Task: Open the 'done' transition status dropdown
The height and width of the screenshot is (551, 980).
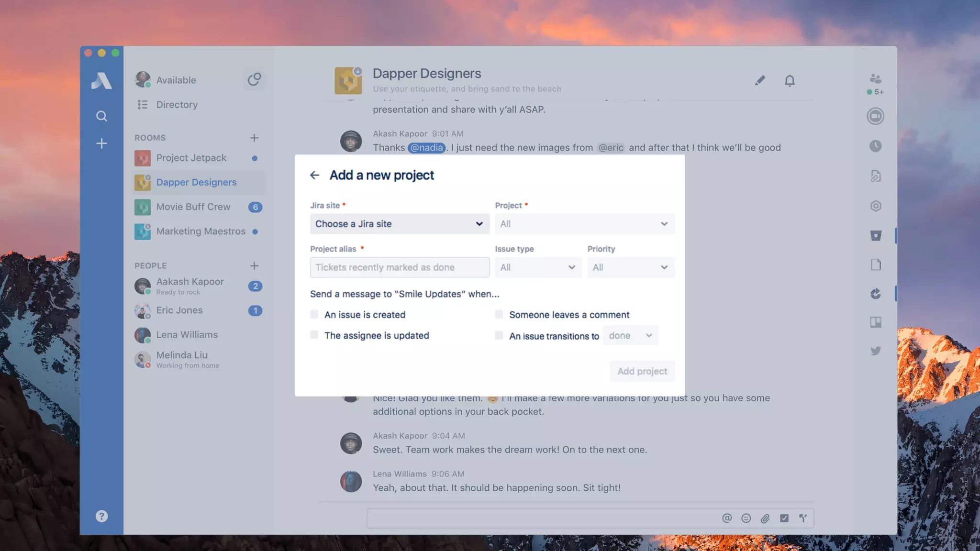Action: (x=630, y=335)
